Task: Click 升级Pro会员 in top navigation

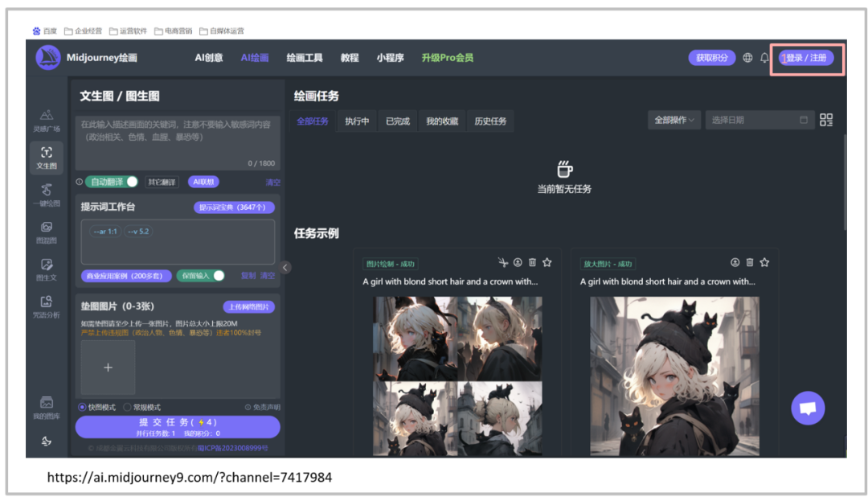Action: pyautogui.click(x=448, y=58)
